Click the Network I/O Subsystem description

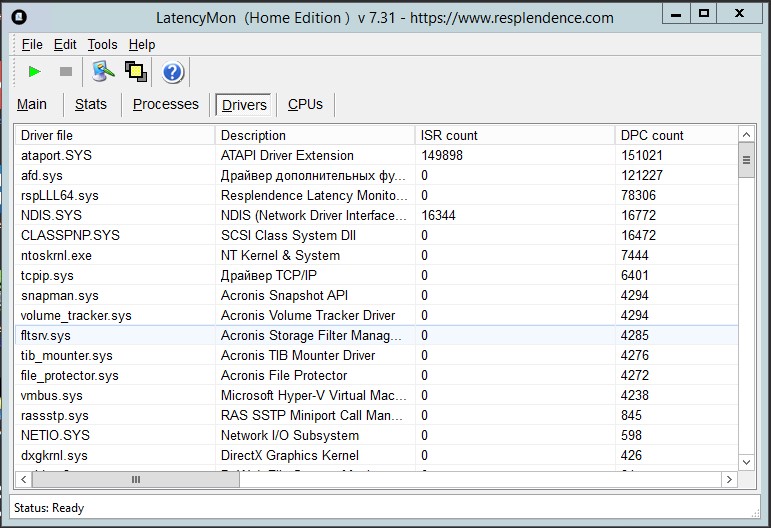290,436
